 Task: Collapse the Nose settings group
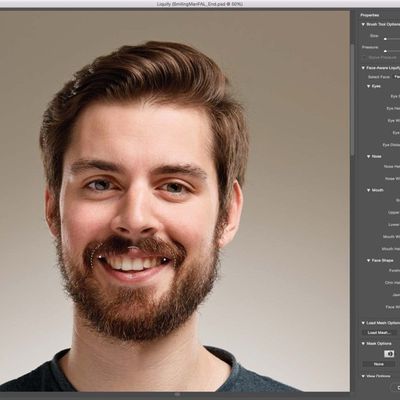click(369, 156)
